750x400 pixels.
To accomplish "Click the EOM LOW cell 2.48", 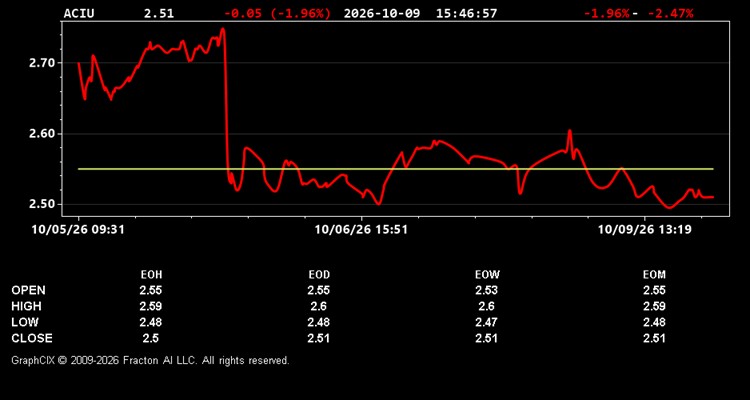I will tap(654, 322).
